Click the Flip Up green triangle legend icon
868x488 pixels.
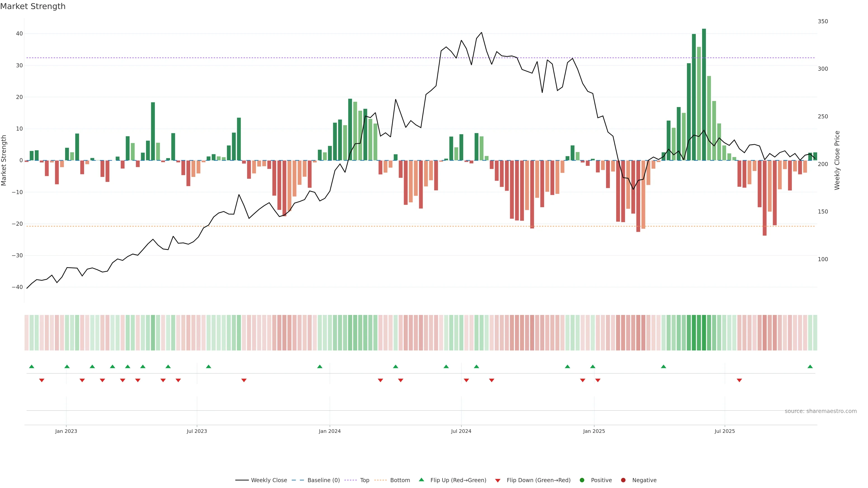pyautogui.click(x=421, y=480)
